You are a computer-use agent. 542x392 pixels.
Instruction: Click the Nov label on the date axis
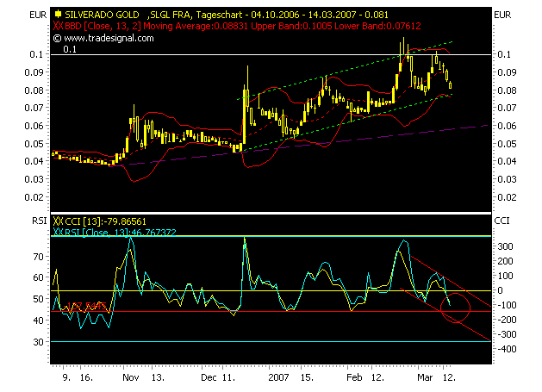(131, 377)
